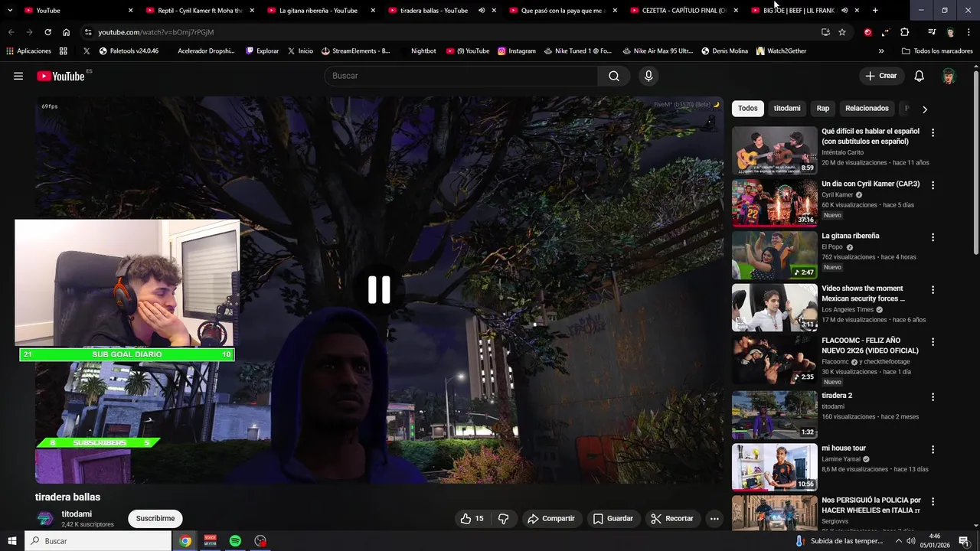Click the install app icon in address bar
This screenshot has height=551, width=980.
click(x=825, y=32)
